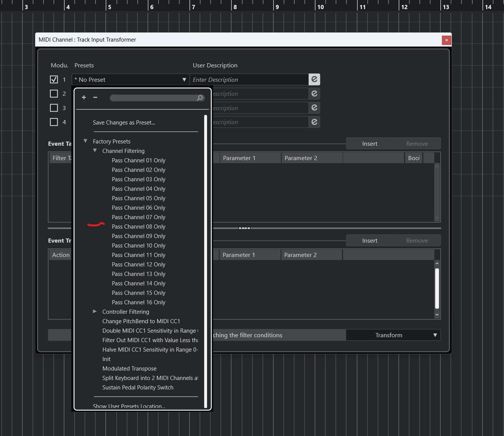Select Change PitchBend to MIDI CC1 preset
This screenshot has height=436, width=504.
point(141,321)
